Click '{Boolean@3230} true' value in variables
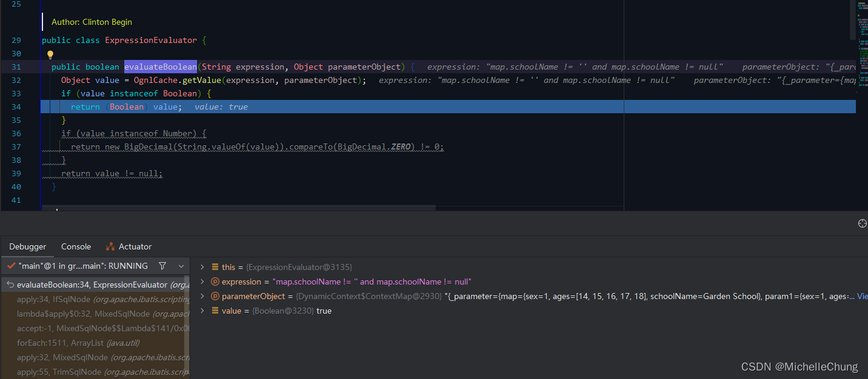 [x=292, y=311]
